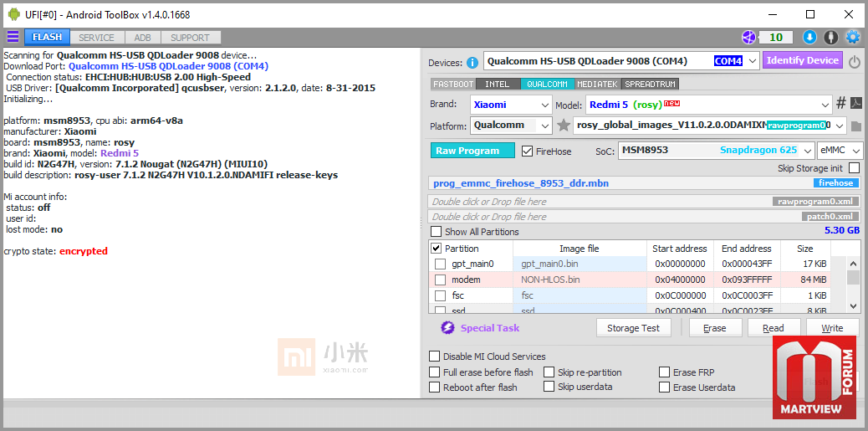Toggle the Partition header select-all checkbox
The width and height of the screenshot is (868, 431).
point(437,249)
